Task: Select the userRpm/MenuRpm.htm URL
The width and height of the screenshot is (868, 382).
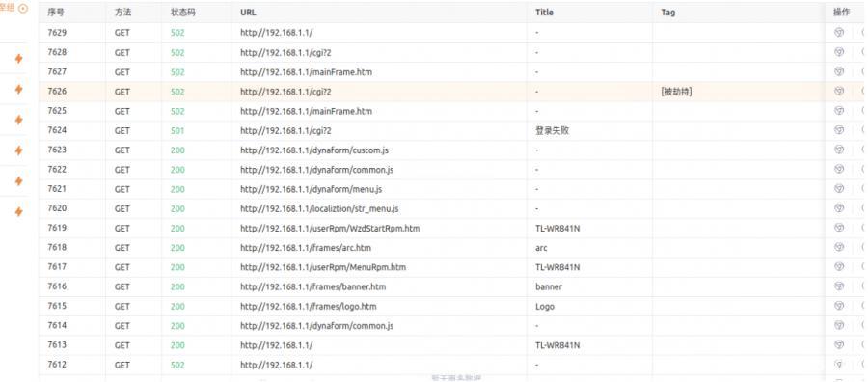Action: pyautogui.click(x=323, y=267)
